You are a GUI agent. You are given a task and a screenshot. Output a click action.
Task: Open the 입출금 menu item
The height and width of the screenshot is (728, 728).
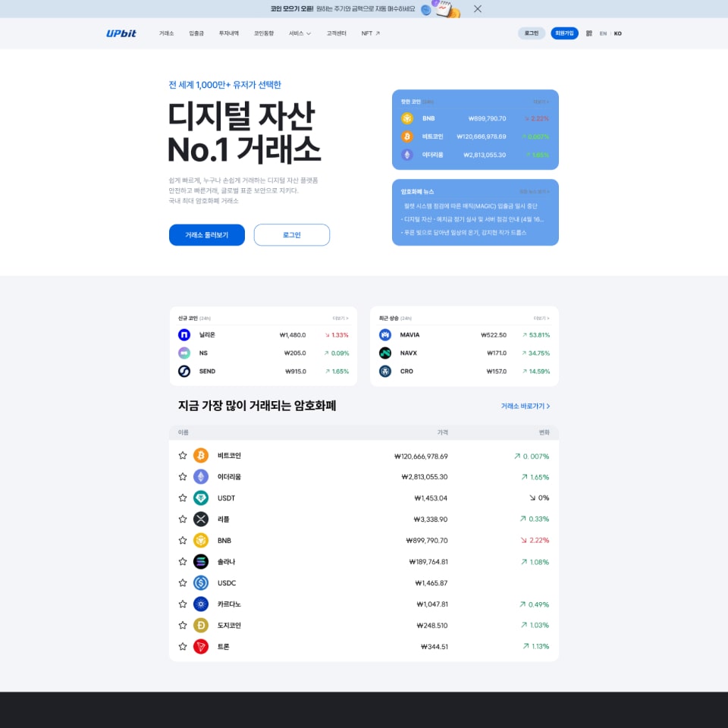pyautogui.click(x=196, y=33)
